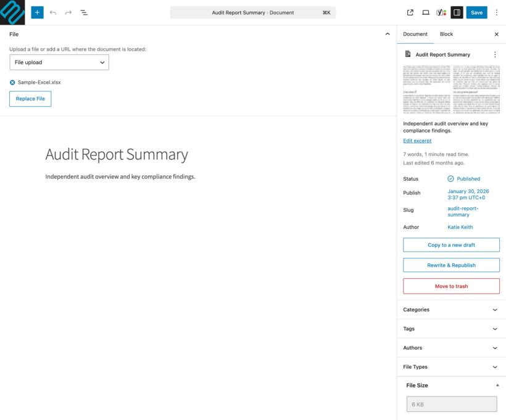The image size is (506, 420).
Task: Collapse the File panel
Action: (x=388, y=34)
